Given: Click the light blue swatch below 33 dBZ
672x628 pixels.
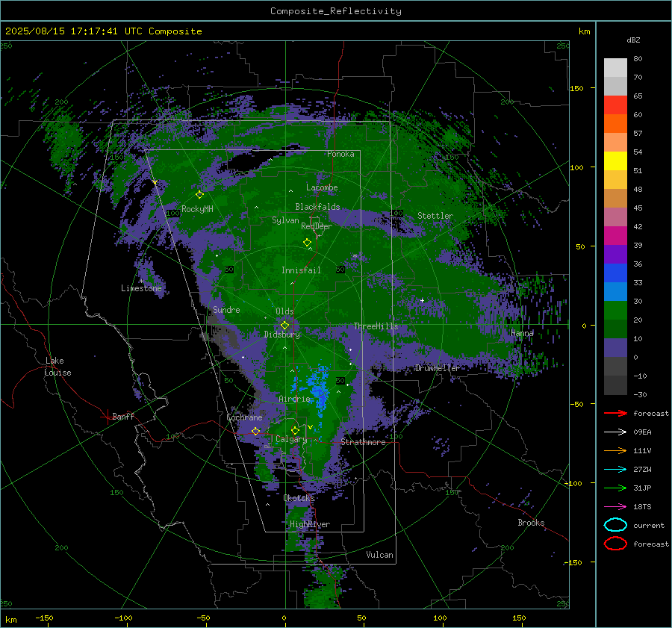Looking at the screenshot, I should 615,292.
